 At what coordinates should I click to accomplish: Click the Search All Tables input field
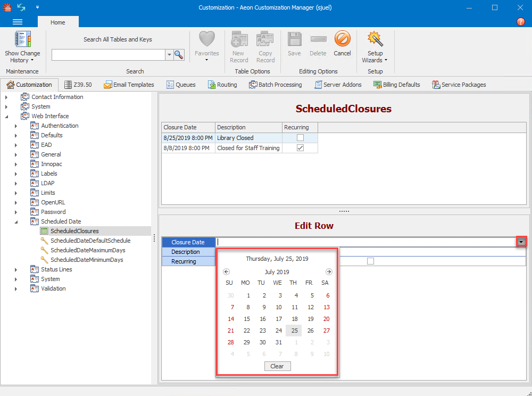click(x=109, y=55)
